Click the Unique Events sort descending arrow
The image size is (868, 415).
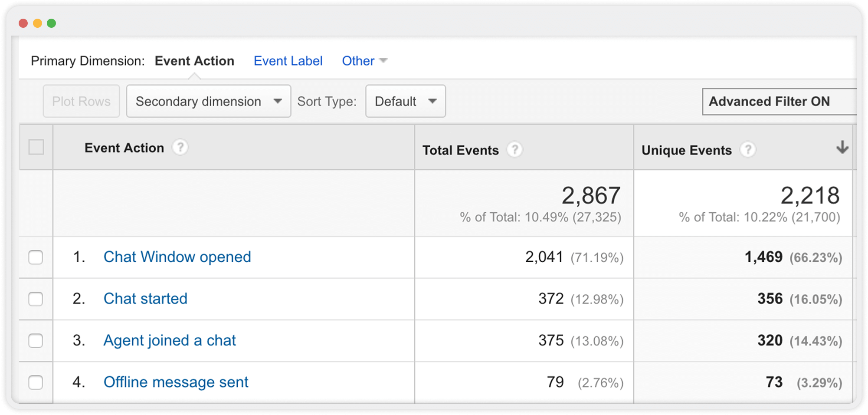(842, 148)
